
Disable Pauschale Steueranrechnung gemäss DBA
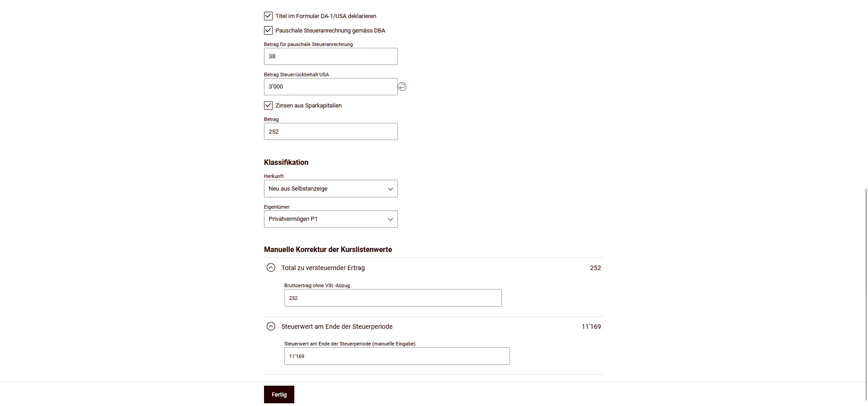268,30
